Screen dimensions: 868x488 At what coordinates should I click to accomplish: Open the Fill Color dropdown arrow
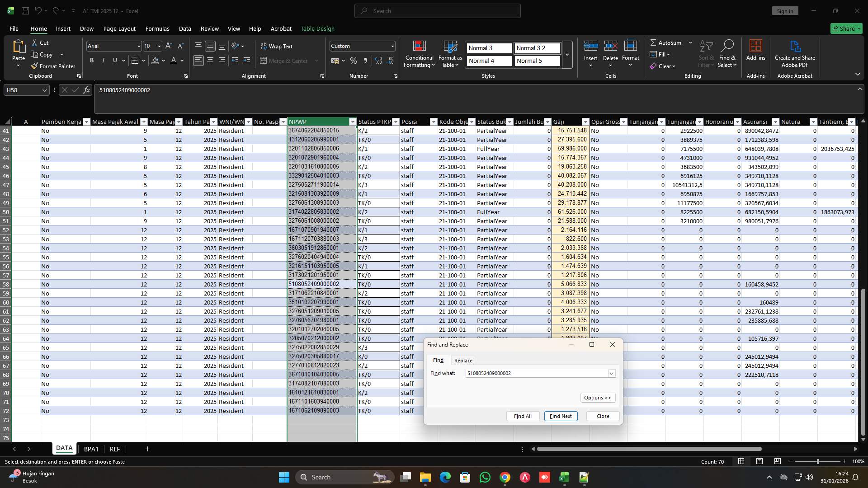click(164, 61)
